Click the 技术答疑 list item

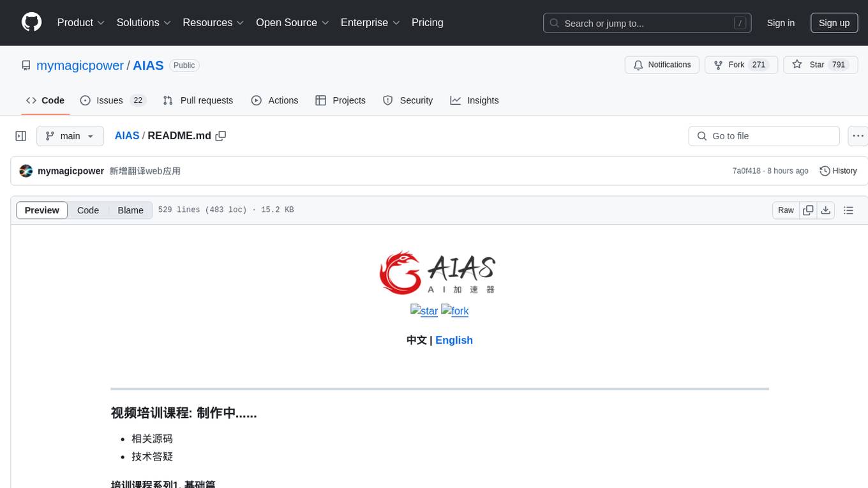click(152, 457)
